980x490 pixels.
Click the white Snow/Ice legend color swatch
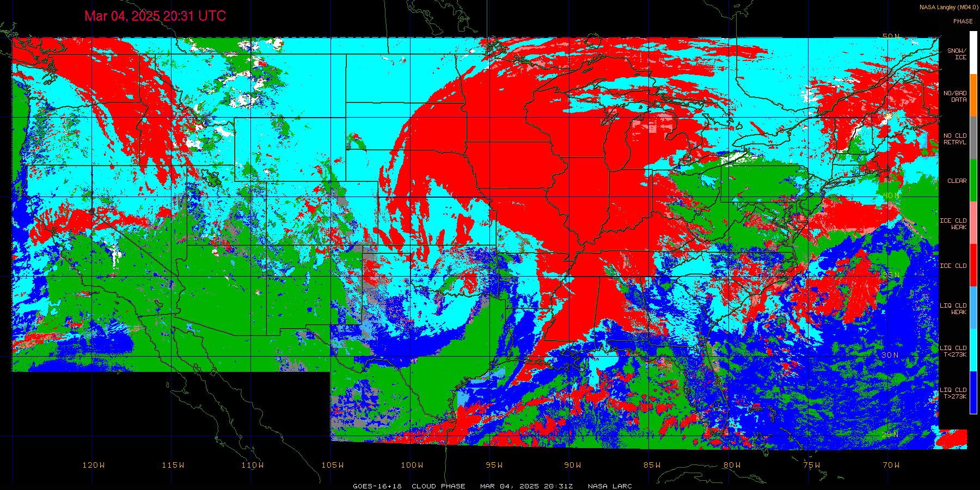coord(973,53)
